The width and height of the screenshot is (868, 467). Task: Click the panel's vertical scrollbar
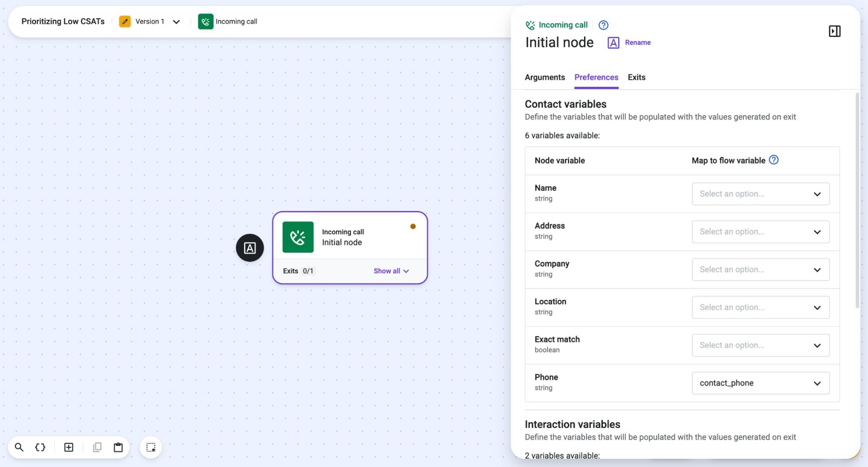coord(857,200)
